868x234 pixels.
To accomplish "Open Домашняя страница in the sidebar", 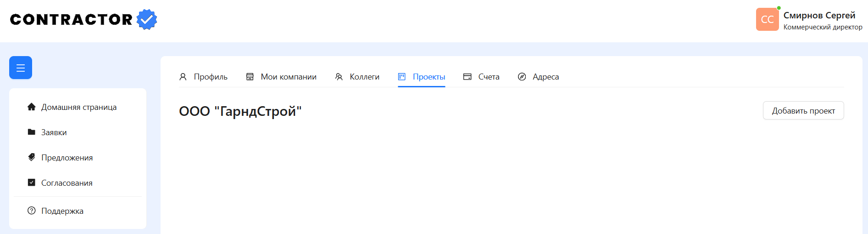I will click(78, 107).
